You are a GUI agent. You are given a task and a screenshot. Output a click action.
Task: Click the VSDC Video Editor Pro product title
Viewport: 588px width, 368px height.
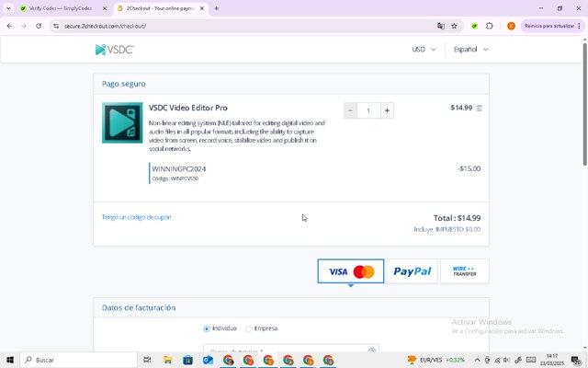[x=187, y=108]
